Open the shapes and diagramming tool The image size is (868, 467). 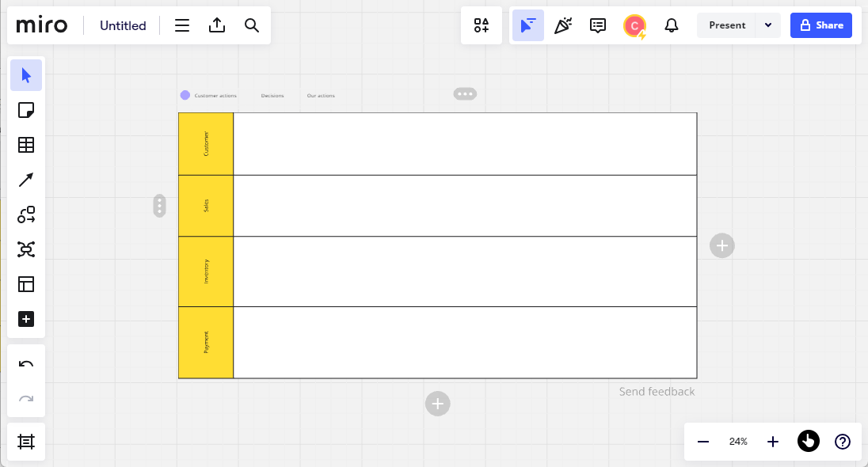[26, 215]
